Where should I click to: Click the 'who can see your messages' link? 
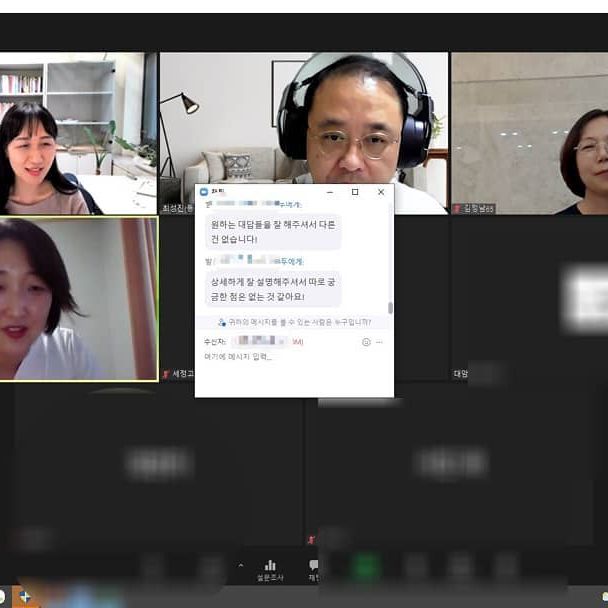[294, 322]
